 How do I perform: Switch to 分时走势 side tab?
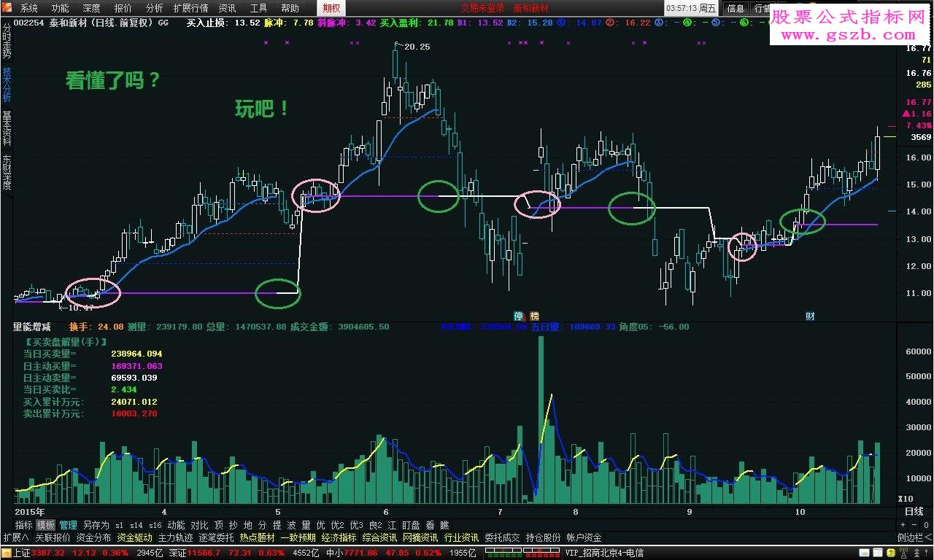[x=7, y=42]
